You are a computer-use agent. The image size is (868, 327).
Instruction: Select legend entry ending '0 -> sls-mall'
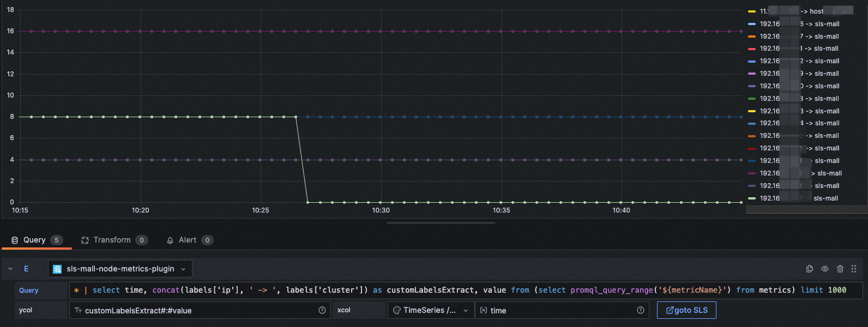pos(799,86)
